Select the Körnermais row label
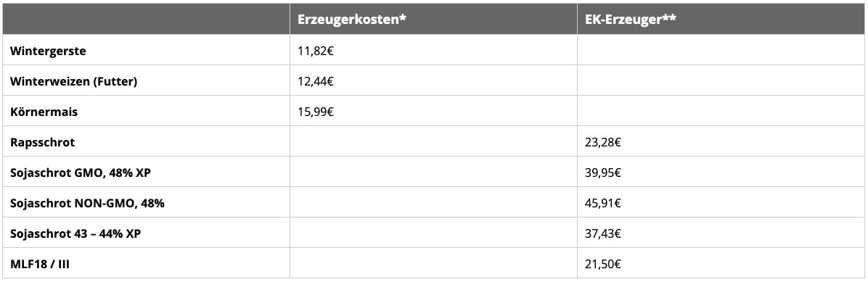This screenshot has width=868, height=282. pyautogui.click(x=44, y=112)
